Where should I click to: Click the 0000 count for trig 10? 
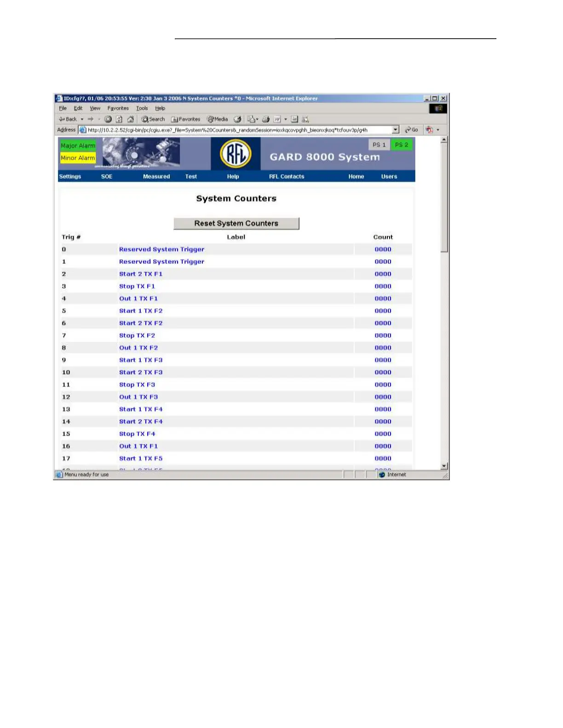tap(383, 372)
